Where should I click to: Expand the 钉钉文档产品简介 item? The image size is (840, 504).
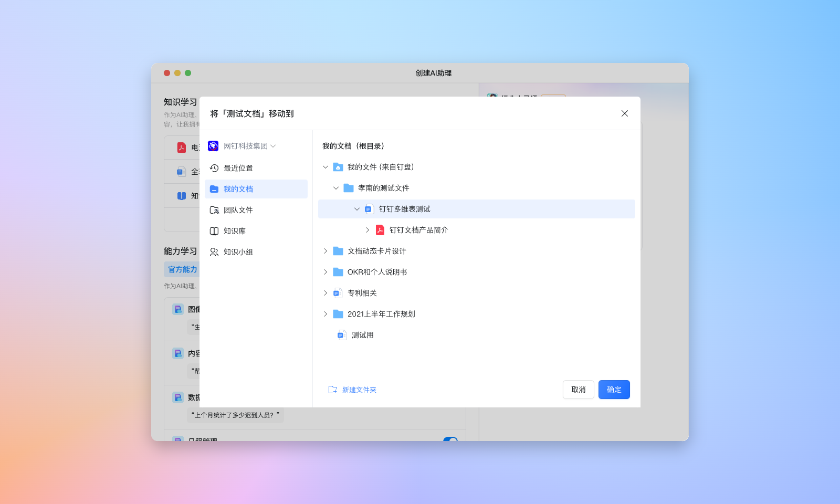pyautogui.click(x=367, y=230)
